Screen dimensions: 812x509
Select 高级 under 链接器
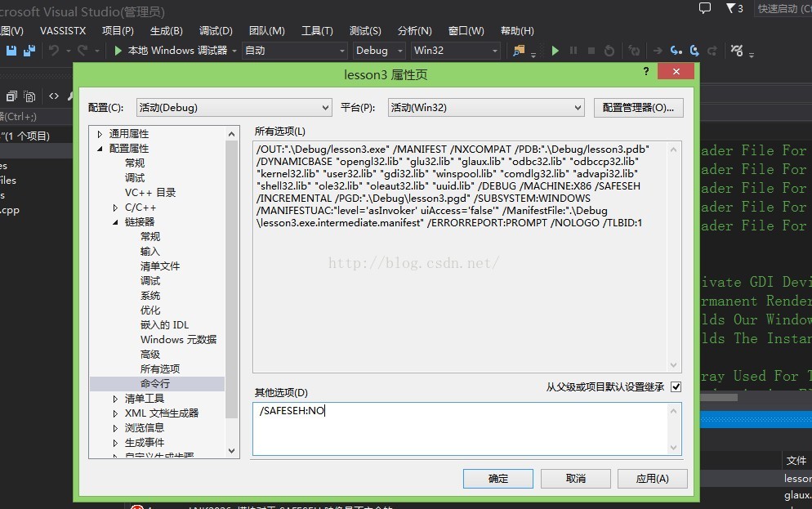pyautogui.click(x=150, y=355)
